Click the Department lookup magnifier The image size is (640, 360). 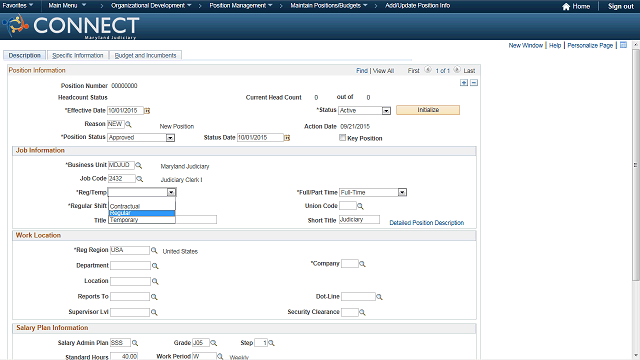pos(155,266)
